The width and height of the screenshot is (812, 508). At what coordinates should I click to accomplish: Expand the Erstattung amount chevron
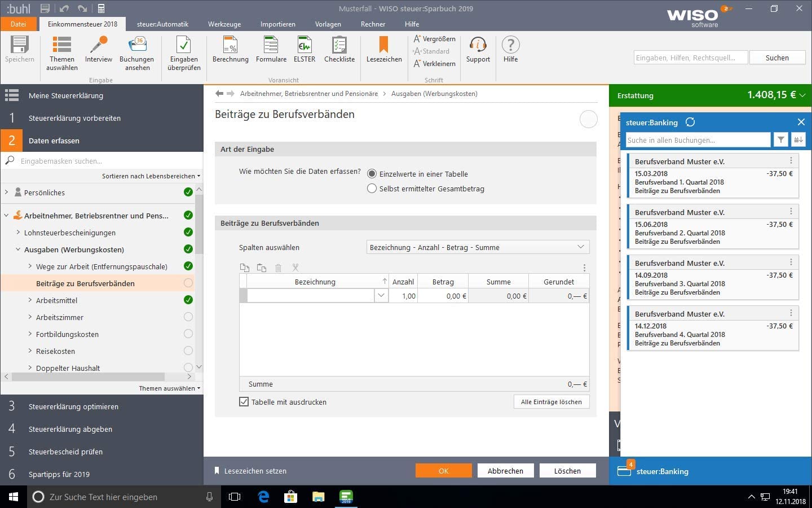(x=802, y=95)
